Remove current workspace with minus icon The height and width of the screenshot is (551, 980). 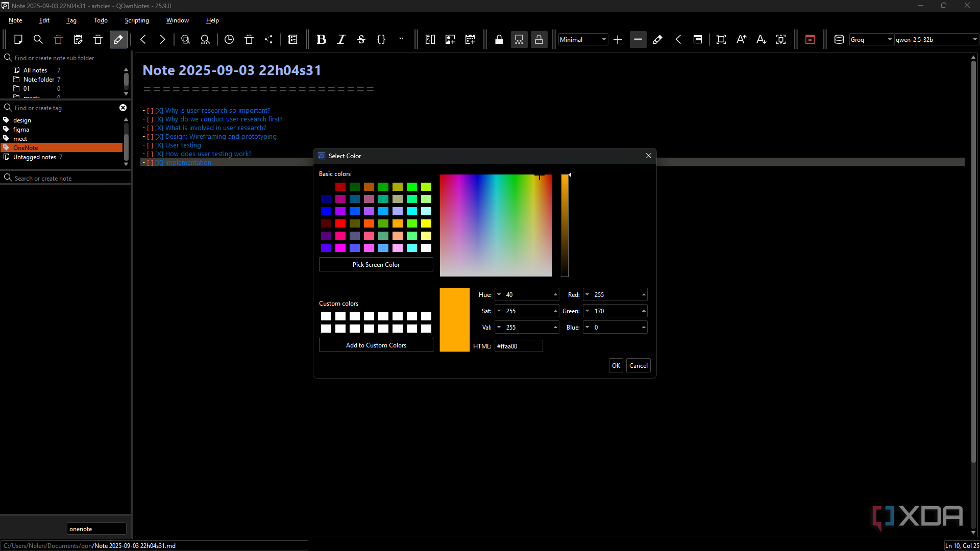(638, 39)
